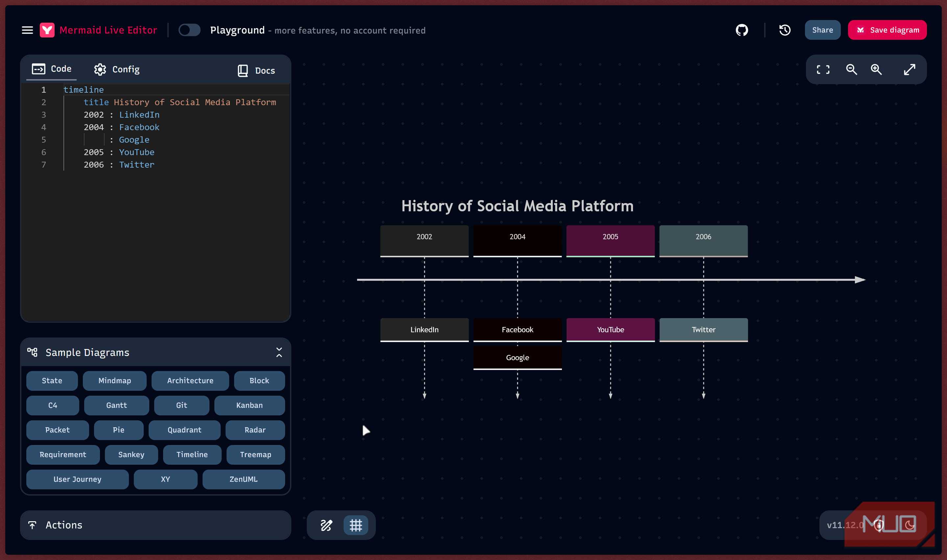The width and height of the screenshot is (947, 560).
Task: Click the title line in code editor
Action: [x=180, y=102]
